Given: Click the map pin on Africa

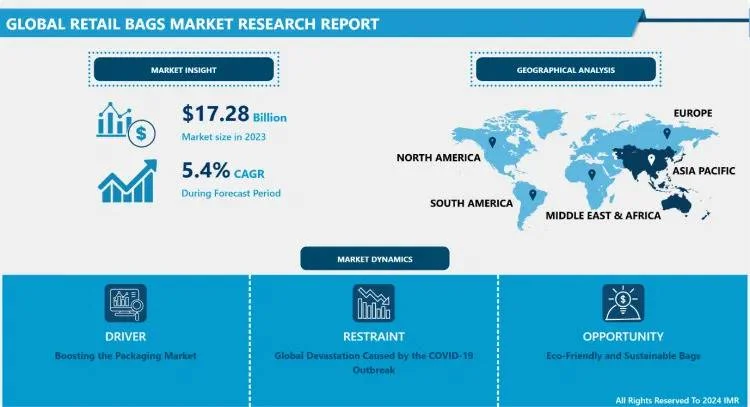Looking at the screenshot, I should [x=592, y=174].
